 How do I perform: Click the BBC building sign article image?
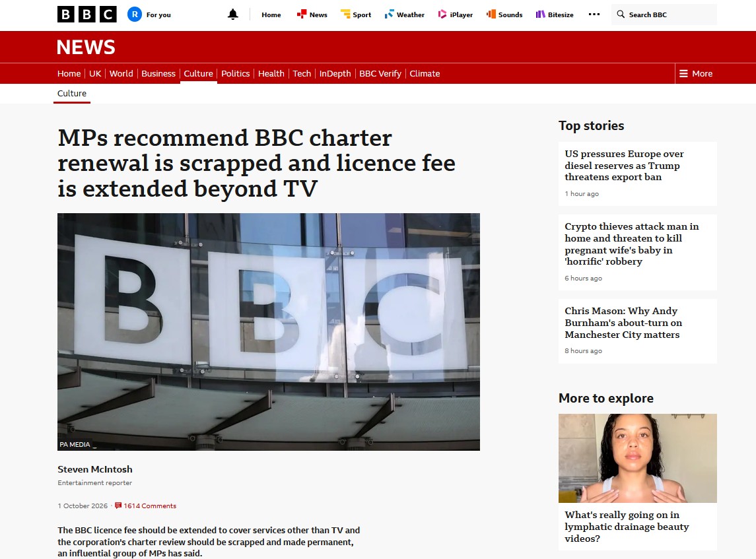[x=269, y=332]
